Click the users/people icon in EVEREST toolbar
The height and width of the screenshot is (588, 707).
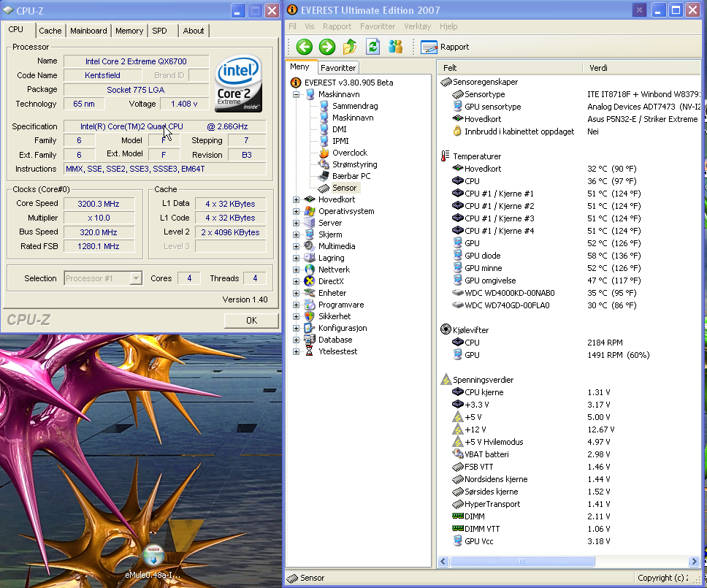click(395, 47)
